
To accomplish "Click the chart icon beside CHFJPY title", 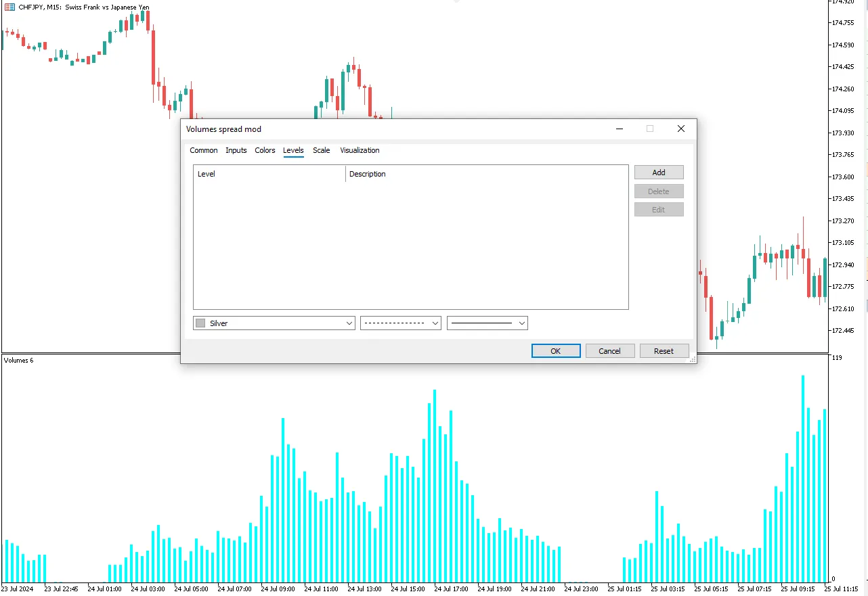I will [x=9, y=7].
